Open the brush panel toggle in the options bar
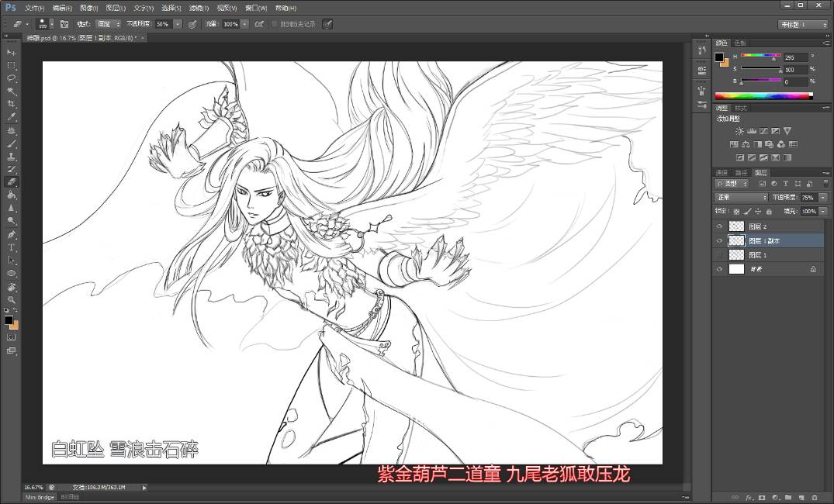834x504 pixels. [64, 25]
